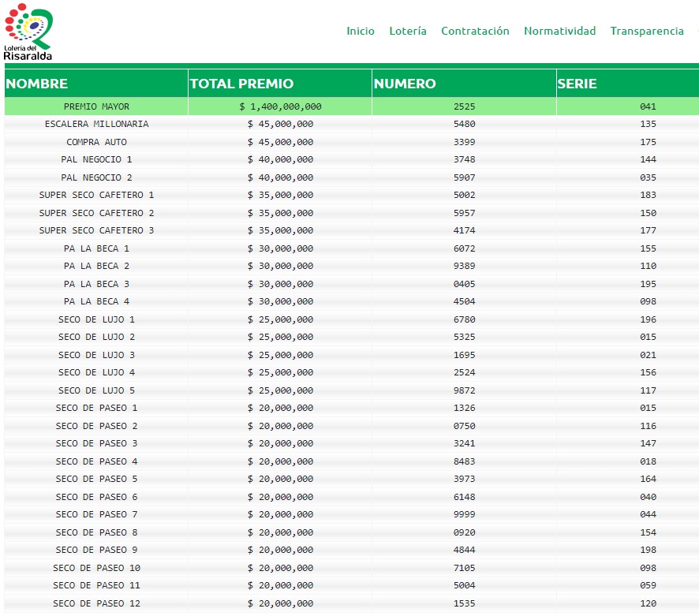The height and width of the screenshot is (616, 699).
Task: Click serie 175
Action: [x=648, y=142]
